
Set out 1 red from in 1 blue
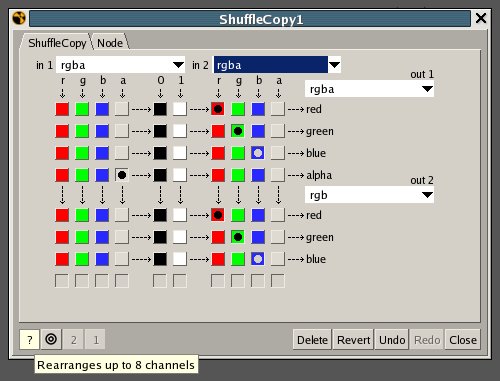[x=102, y=109]
